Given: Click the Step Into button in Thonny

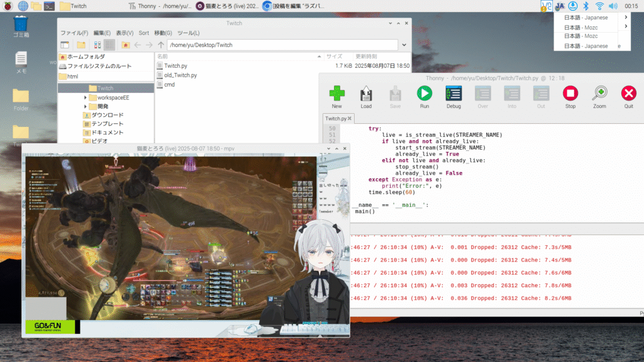Looking at the screenshot, I should [x=512, y=97].
